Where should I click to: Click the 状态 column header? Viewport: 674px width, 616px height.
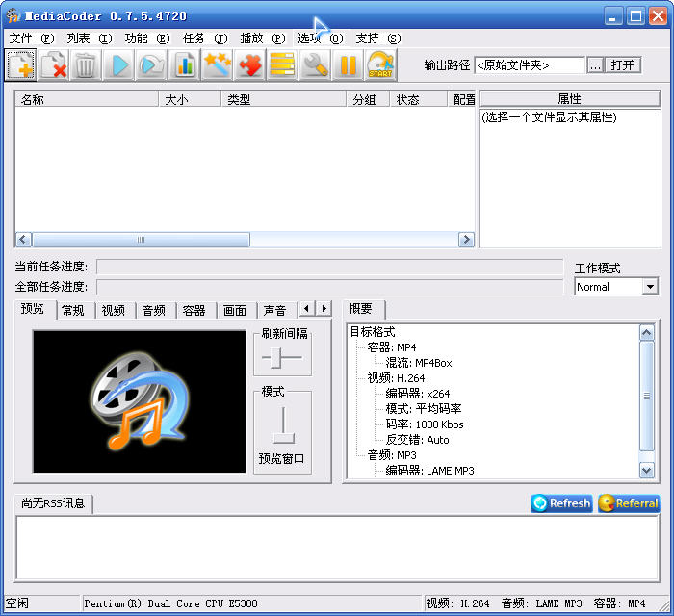[x=419, y=99]
